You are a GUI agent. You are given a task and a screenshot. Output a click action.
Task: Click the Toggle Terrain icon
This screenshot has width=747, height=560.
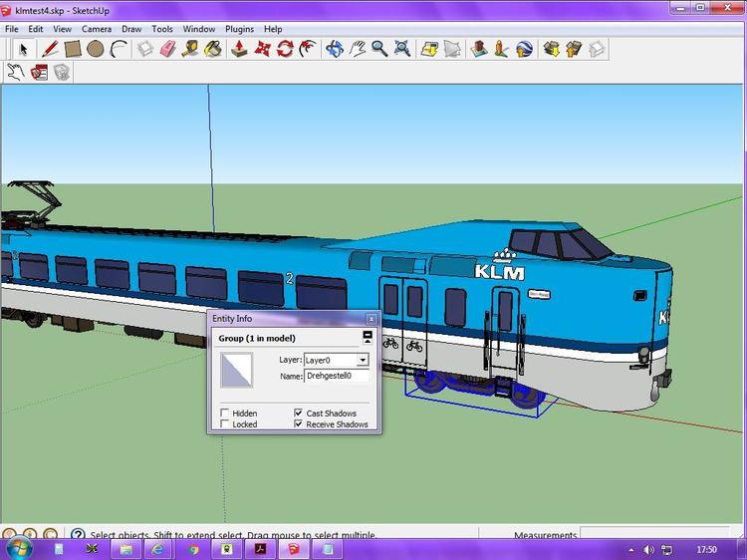click(x=451, y=49)
